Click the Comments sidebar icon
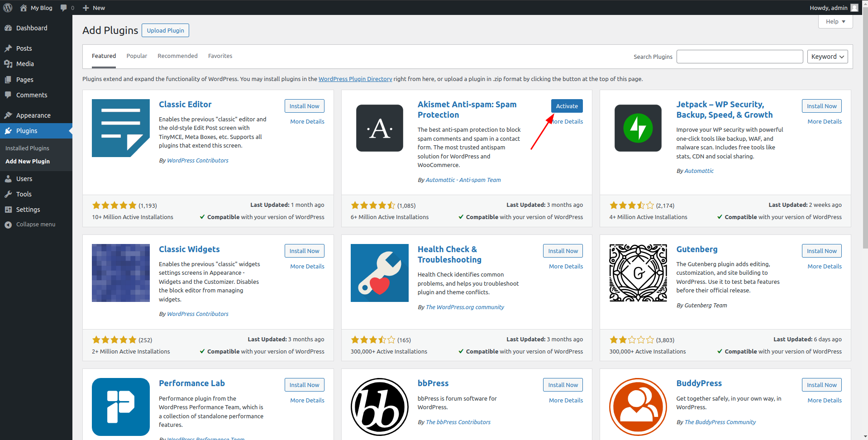This screenshot has height=440, width=868. tap(8, 95)
